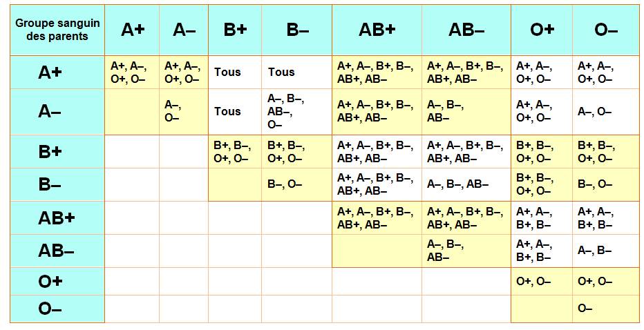Select the O– column header

[x=605, y=30]
